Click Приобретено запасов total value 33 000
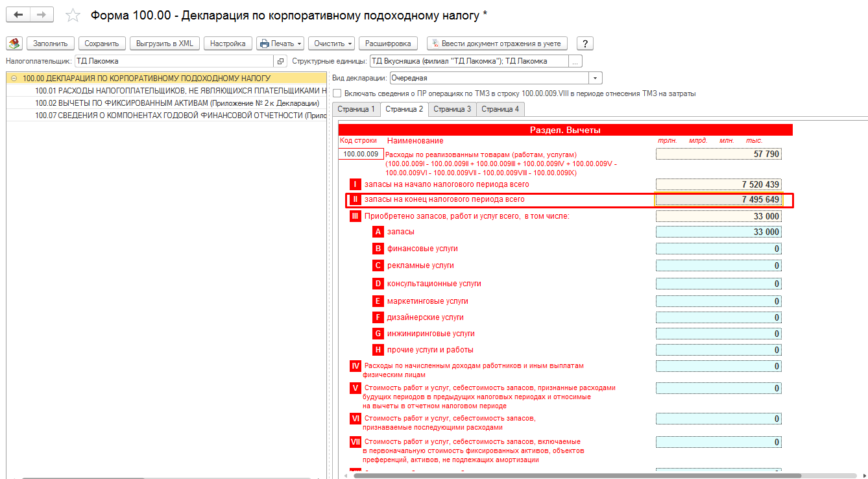Image resolution: width=868 pixels, height=479 pixels. pyautogui.click(x=718, y=216)
